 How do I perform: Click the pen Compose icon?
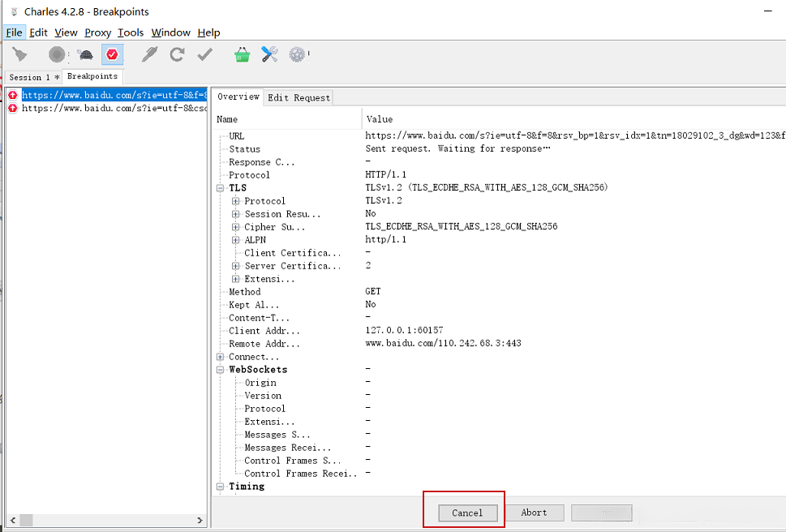pyautogui.click(x=149, y=54)
